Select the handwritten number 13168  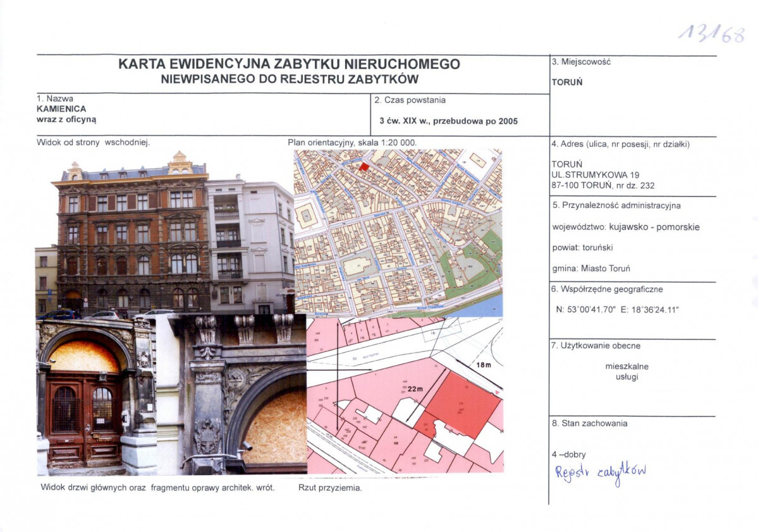pyautogui.click(x=711, y=33)
